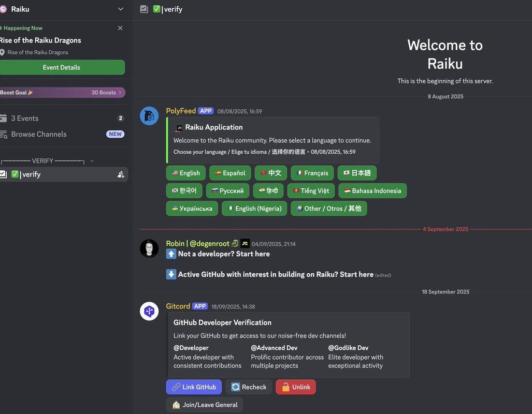Open Browse Channels

click(x=39, y=134)
